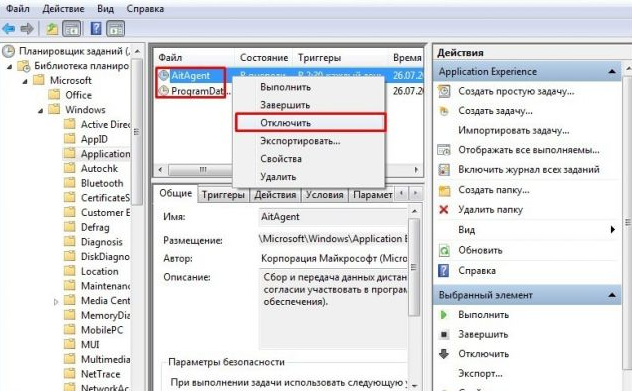Viewport: 632px width, 391px height.
Task: Show more tabs with right tab arrow
Action: pos(416,193)
